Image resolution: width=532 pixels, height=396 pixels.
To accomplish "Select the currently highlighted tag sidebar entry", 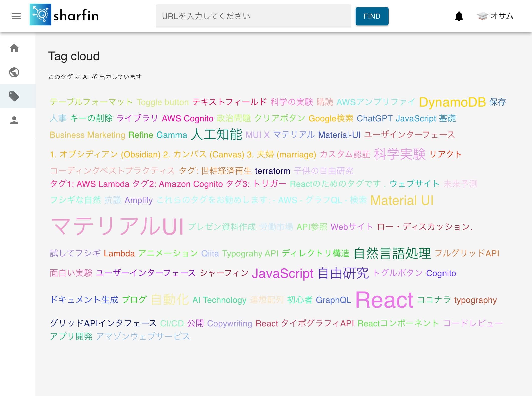I will coord(14,97).
